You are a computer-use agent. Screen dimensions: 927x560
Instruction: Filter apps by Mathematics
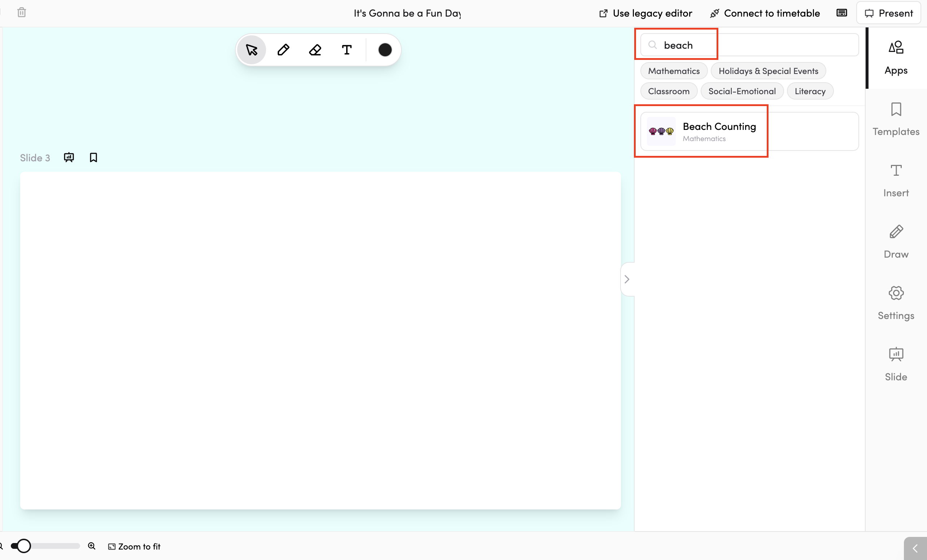pyautogui.click(x=674, y=71)
